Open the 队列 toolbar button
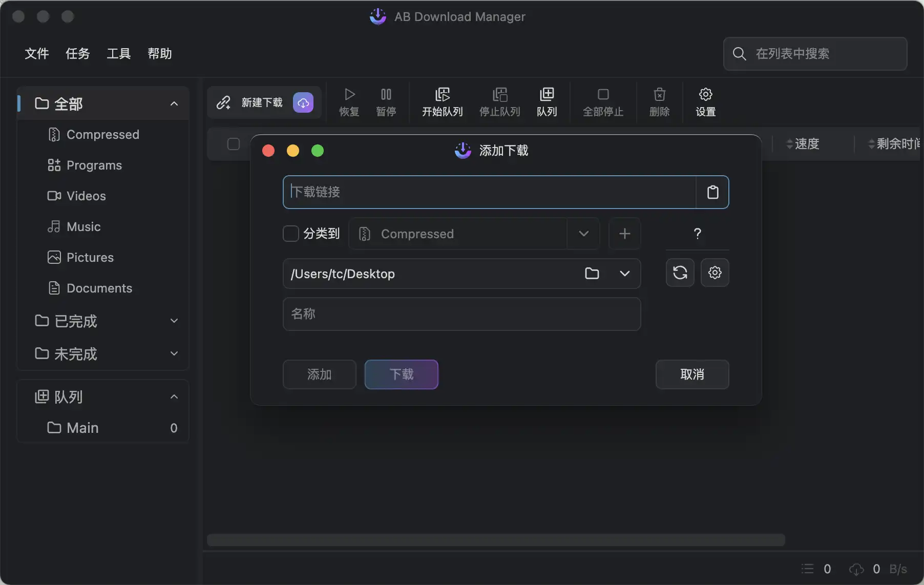The image size is (924, 585). click(547, 102)
